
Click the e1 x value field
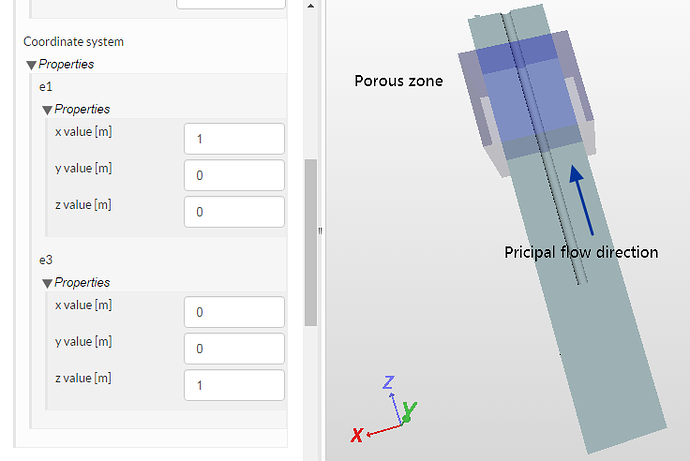pos(235,139)
